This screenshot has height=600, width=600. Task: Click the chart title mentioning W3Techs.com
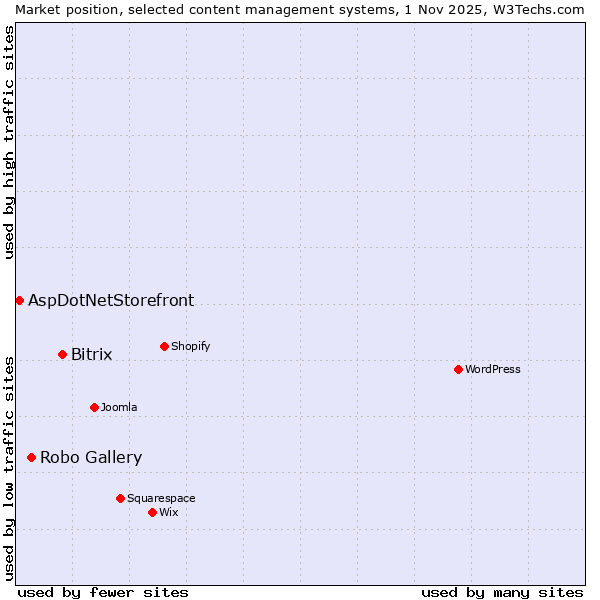tap(300, 9)
